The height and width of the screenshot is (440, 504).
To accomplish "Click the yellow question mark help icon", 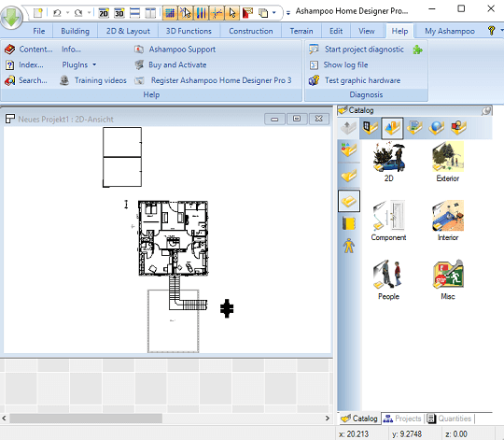I will coord(491,31).
